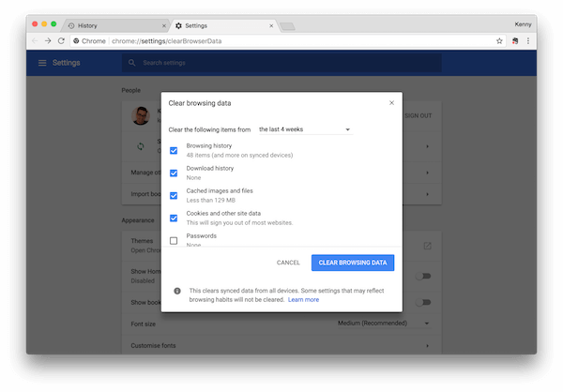Click the profile avatar picture
The height and width of the screenshot is (392, 563).
pyautogui.click(x=141, y=115)
